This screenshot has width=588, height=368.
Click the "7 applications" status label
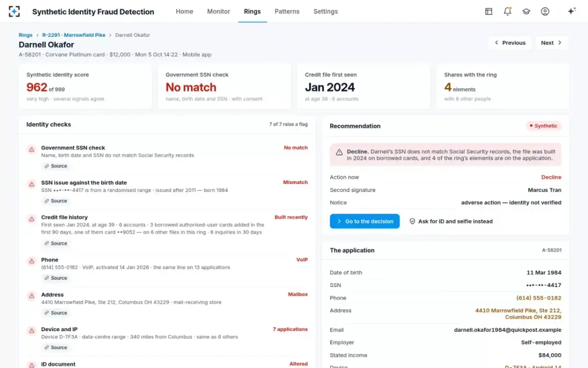point(290,329)
